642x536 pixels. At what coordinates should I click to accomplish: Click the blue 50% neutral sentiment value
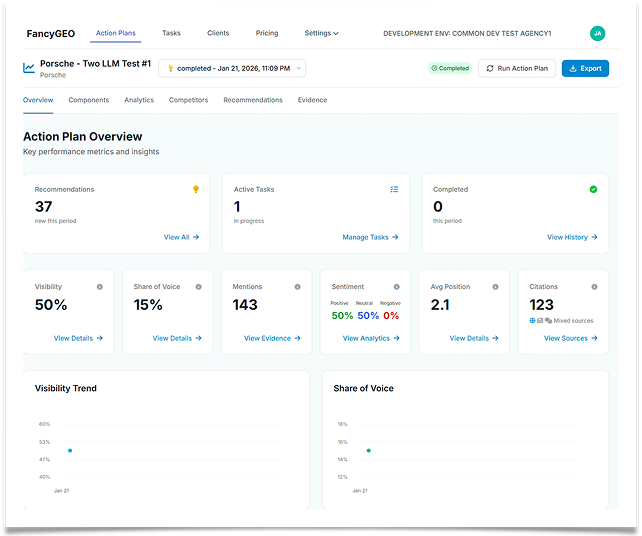coord(368,316)
